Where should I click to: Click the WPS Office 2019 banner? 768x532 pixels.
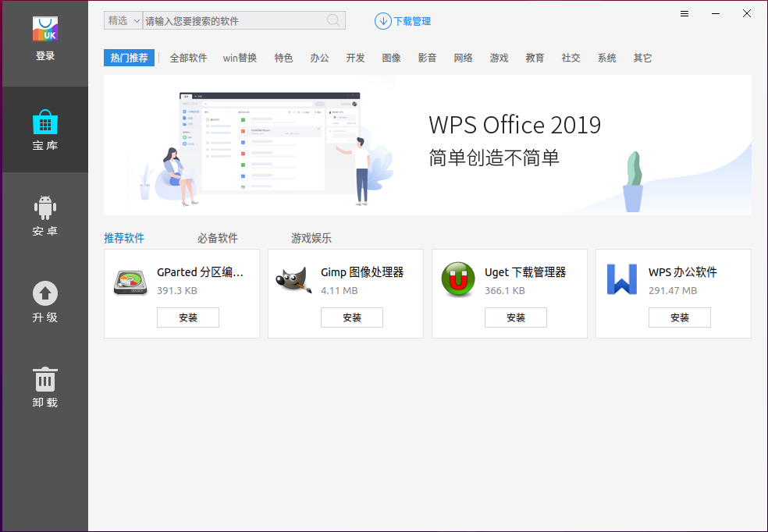[x=428, y=145]
